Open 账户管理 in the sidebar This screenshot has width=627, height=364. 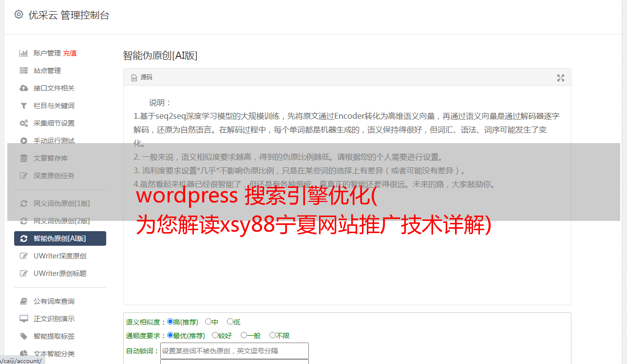[x=47, y=53]
